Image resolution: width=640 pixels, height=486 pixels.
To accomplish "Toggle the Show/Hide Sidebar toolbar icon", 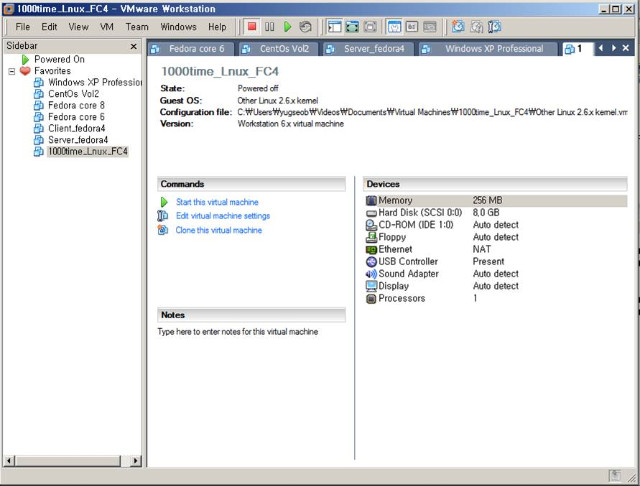I will pos(334,27).
